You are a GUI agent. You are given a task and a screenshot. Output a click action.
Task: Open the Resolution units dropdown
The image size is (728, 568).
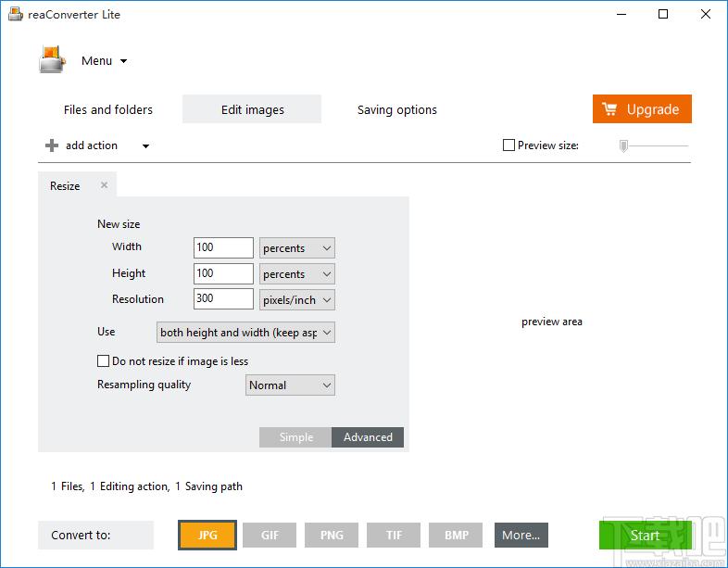[x=296, y=299]
